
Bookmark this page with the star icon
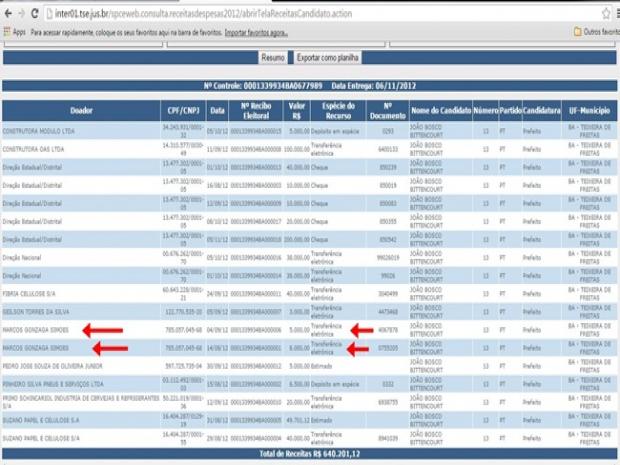605,14
